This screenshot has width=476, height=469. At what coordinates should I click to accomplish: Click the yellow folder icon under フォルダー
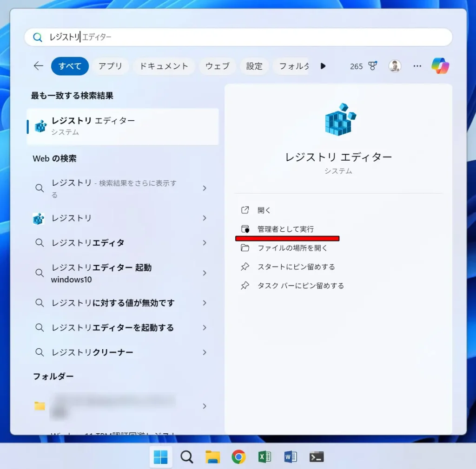(40, 406)
